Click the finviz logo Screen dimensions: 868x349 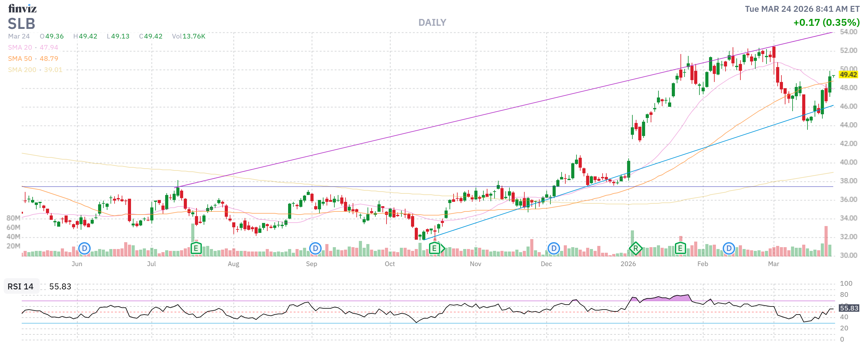[22, 8]
